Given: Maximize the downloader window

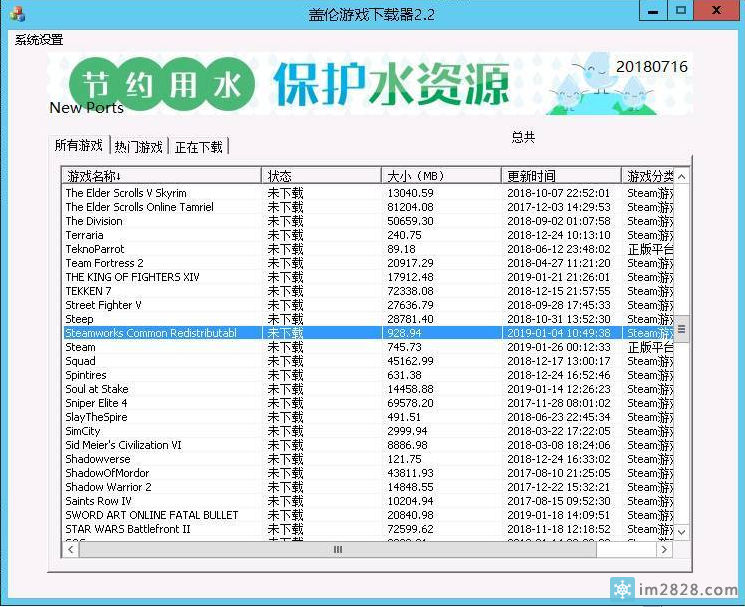Looking at the screenshot, I should (681, 11).
